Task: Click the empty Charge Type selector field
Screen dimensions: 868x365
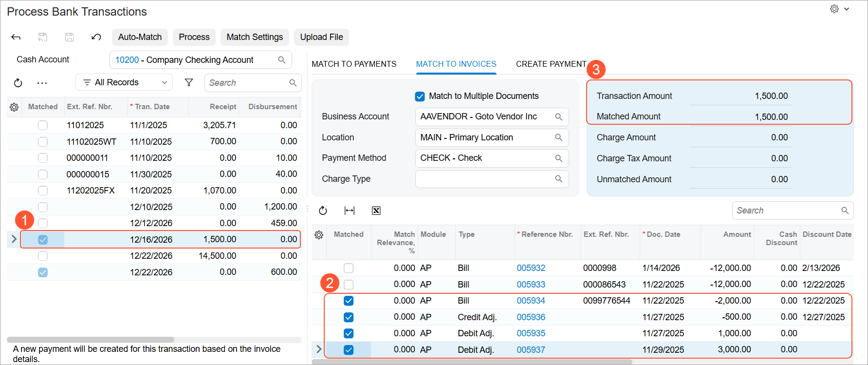Action: click(492, 179)
